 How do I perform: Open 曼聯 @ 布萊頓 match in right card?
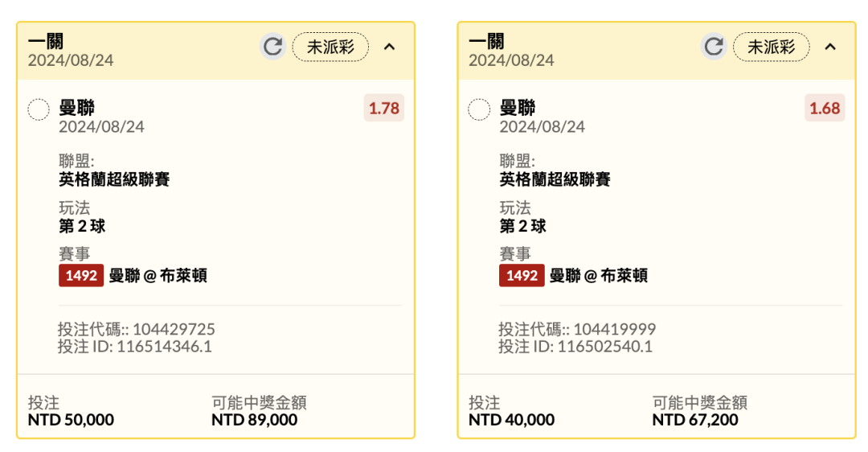tap(599, 276)
